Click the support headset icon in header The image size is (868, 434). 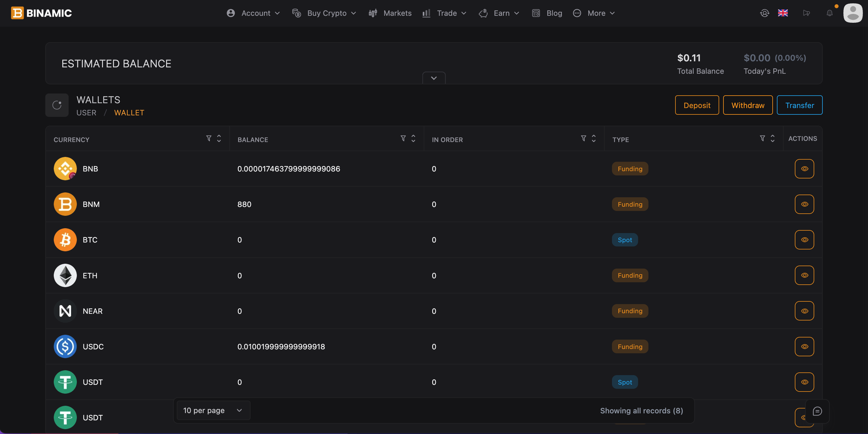pos(764,13)
